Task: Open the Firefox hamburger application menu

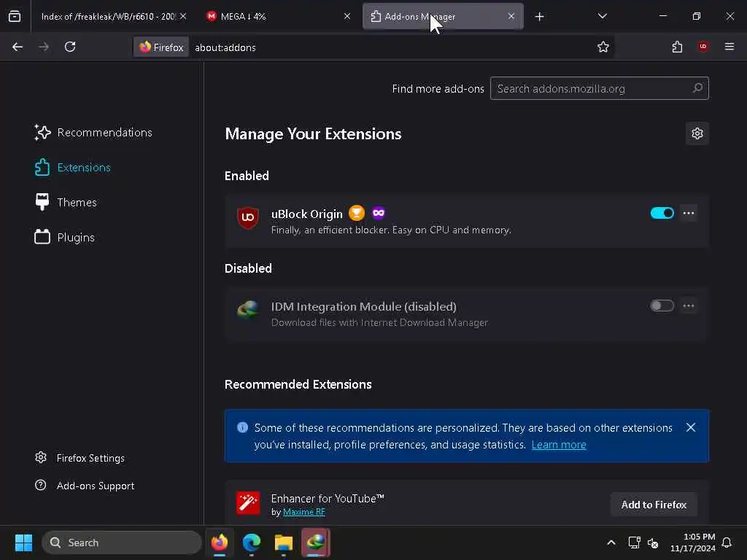Action: pos(729,47)
